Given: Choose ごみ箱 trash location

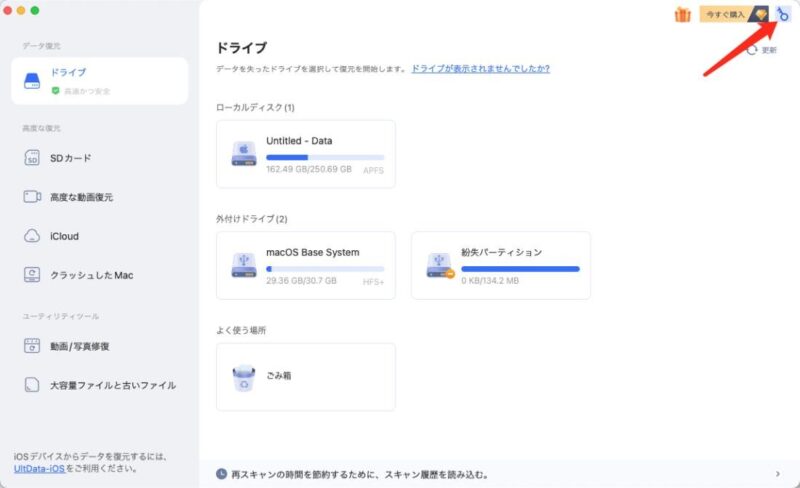Looking at the screenshot, I should click(x=305, y=376).
